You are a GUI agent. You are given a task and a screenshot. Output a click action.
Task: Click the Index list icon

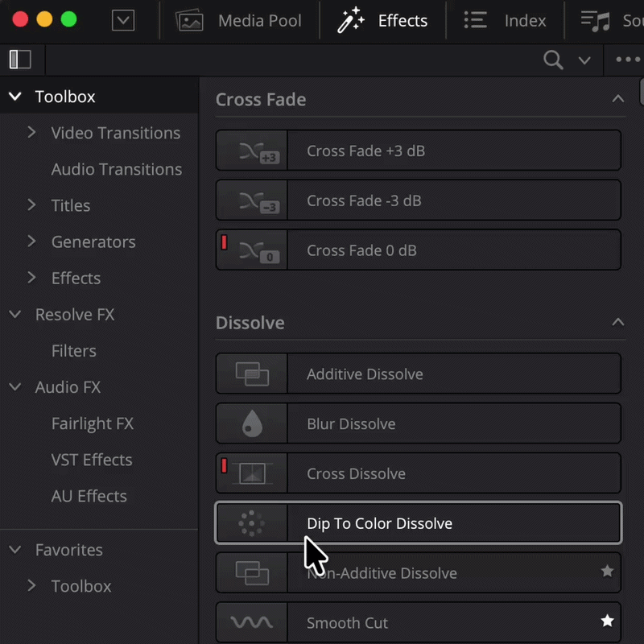475,20
